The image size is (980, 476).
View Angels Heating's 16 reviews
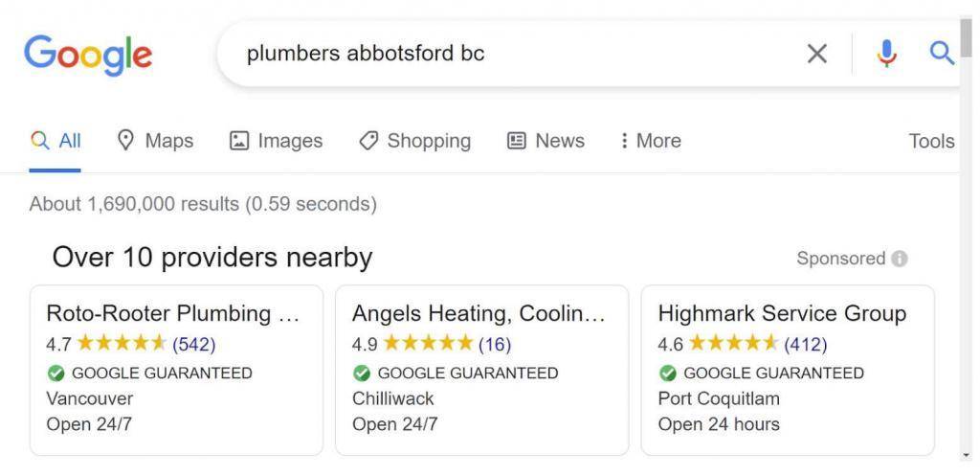(495, 344)
